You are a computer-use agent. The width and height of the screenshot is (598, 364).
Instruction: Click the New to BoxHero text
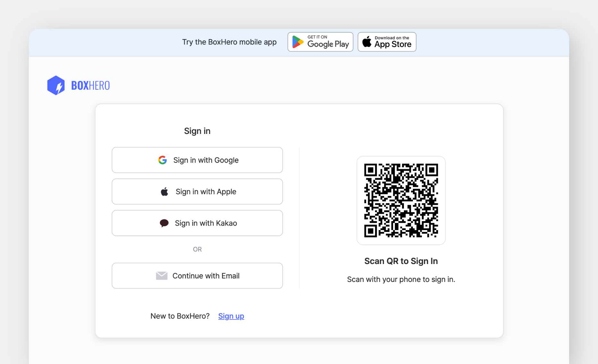[180, 316]
